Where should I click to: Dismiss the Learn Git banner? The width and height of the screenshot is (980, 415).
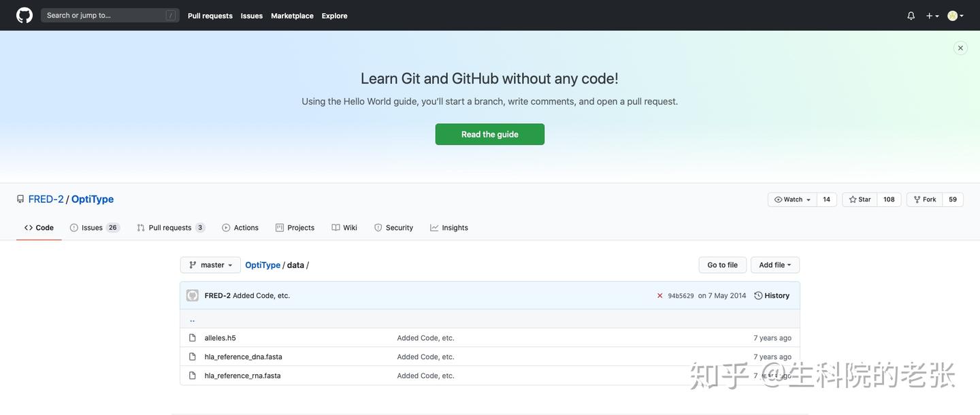960,48
